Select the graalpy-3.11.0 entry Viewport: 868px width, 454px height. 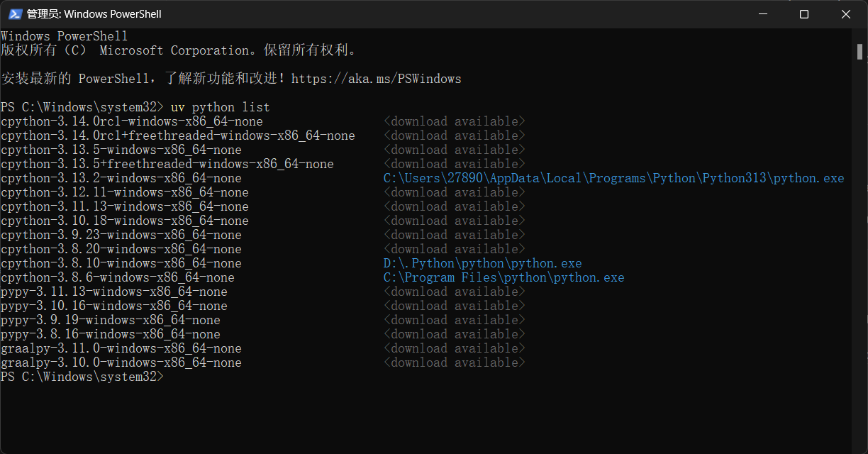121,348
